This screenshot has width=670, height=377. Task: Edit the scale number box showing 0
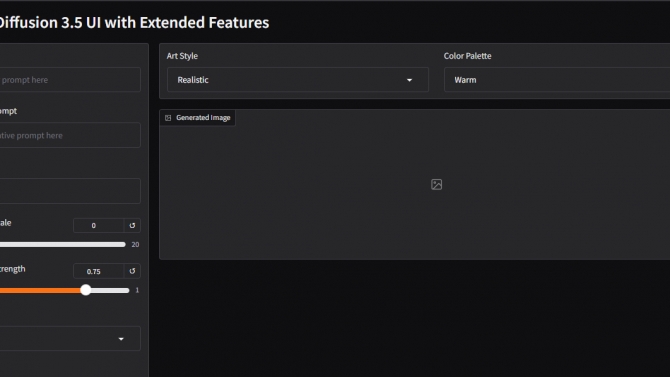click(x=99, y=225)
